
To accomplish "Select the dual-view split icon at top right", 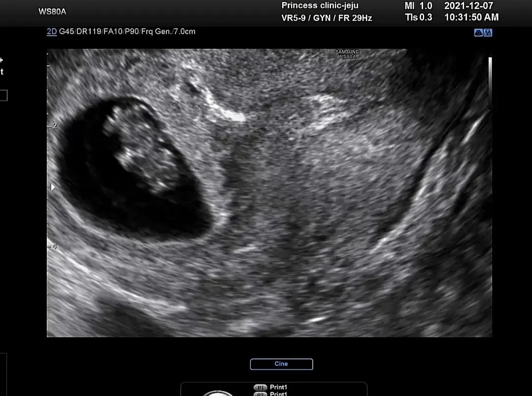I will coord(488,33).
